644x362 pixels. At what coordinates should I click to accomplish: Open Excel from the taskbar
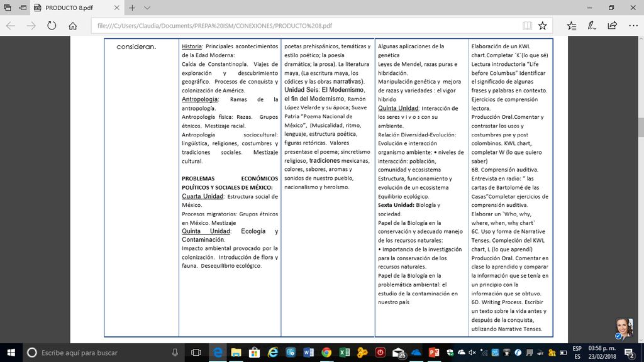(345, 353)
